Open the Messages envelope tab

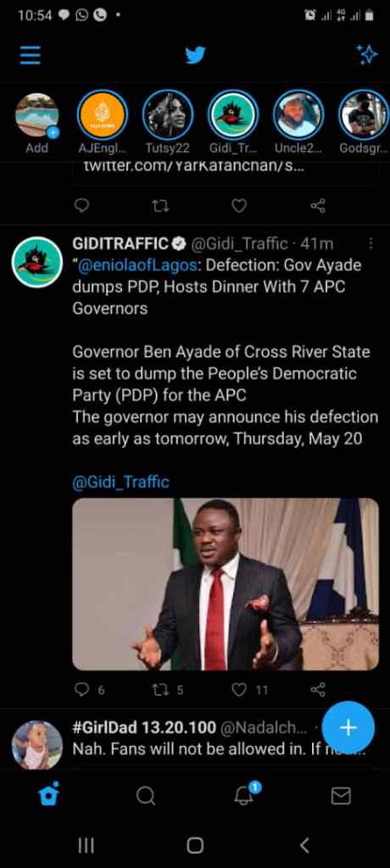341,796
